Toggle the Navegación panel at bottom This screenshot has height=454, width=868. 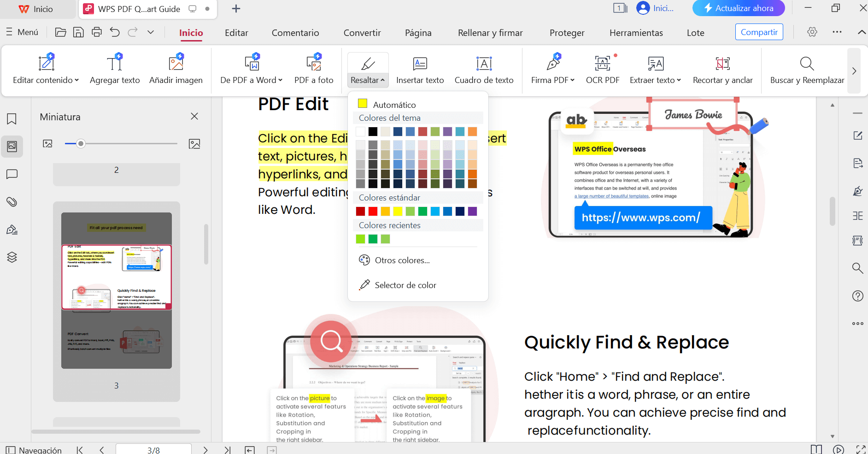(x=34, y=450)
